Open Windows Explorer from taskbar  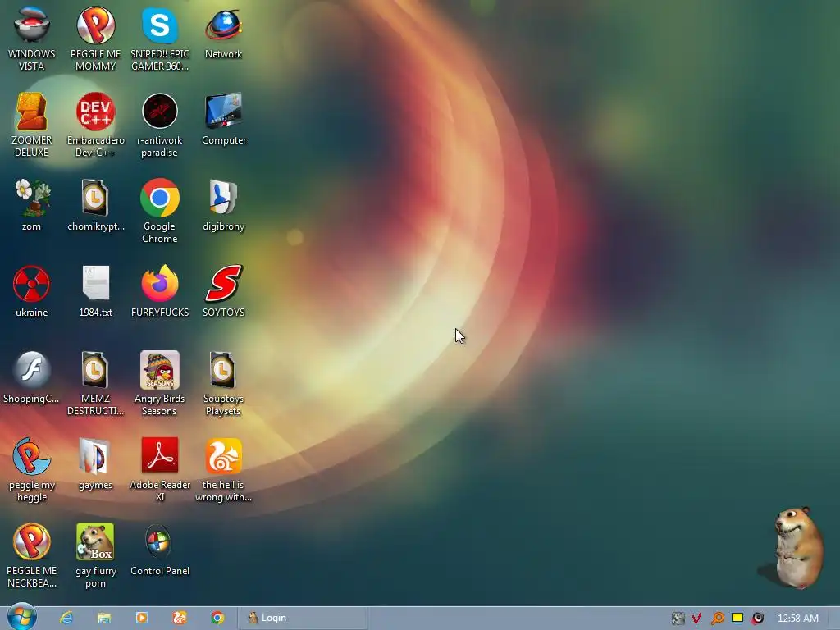(x=104, y=619)
